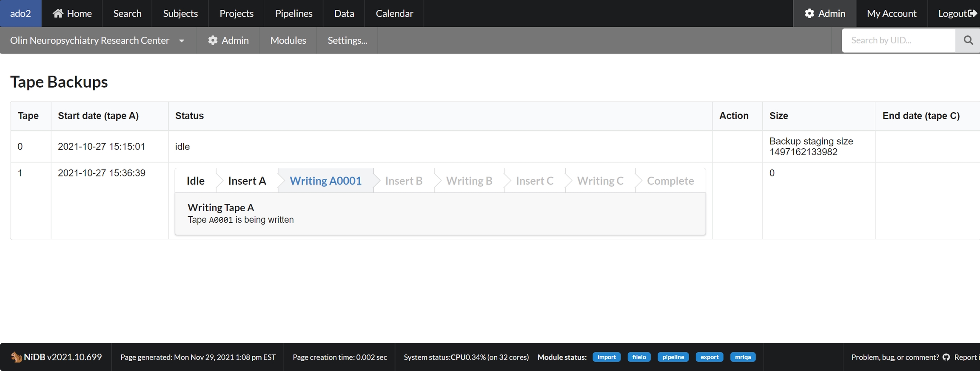Click the pipeline module status badge
Image resolution: width=980 pixels, height=371 pixels.
tap(673, 357)
